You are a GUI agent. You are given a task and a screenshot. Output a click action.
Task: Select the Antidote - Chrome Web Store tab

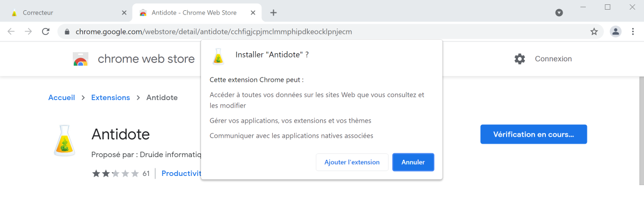(197, 13)
